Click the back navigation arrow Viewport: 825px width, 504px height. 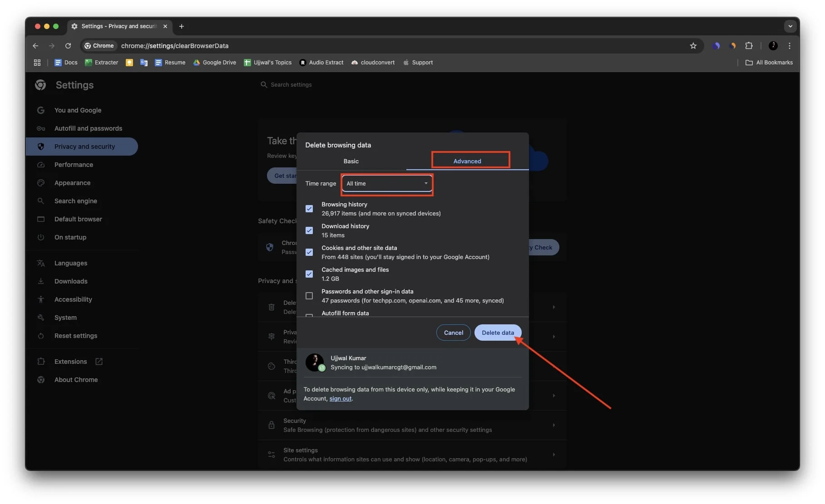click(35, 46)
